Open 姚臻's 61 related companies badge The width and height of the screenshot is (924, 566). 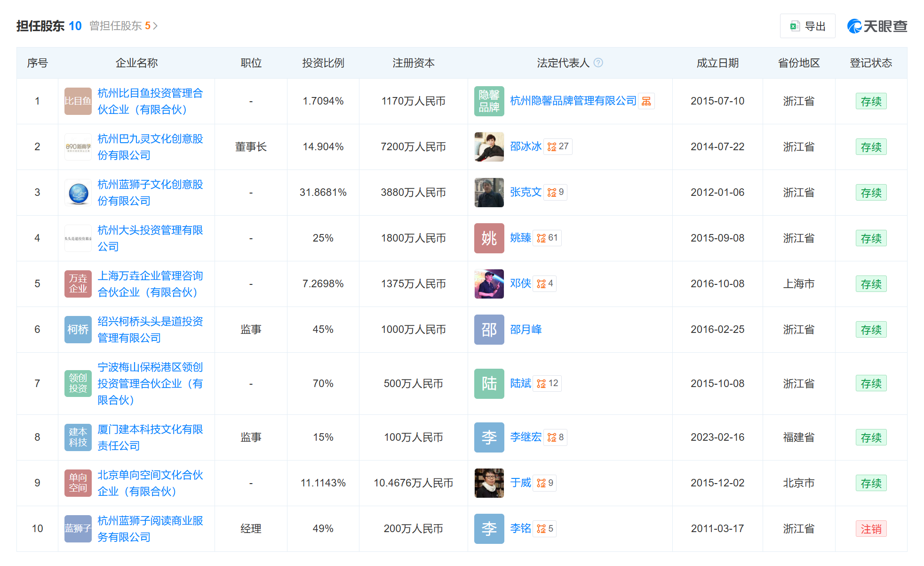tap(547, 238)
